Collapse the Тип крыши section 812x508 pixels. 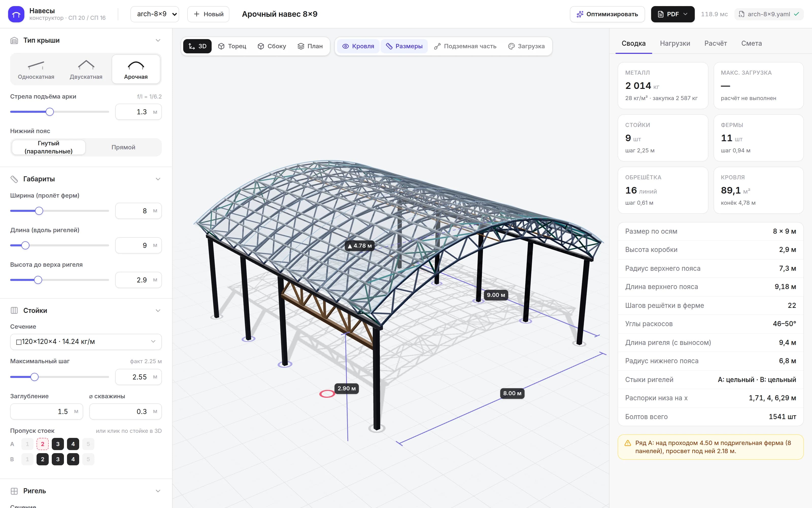pyautogui.click(x=158, y=40)
